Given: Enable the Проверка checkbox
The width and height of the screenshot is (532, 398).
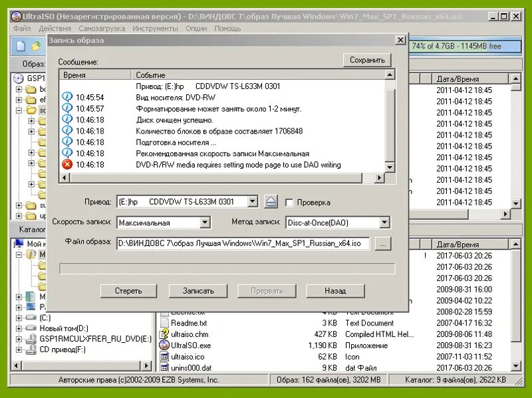Looking at the screenshot, I should tap(289, 203).
